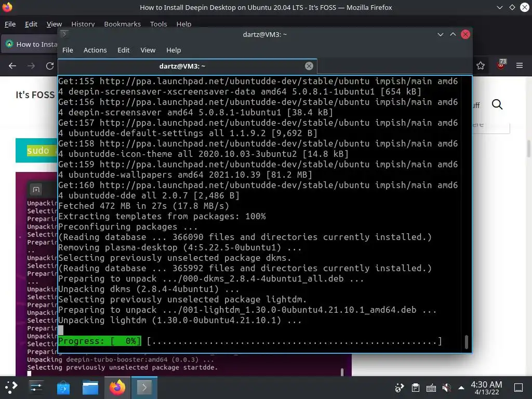Go back in Firefox

point(12,66)
